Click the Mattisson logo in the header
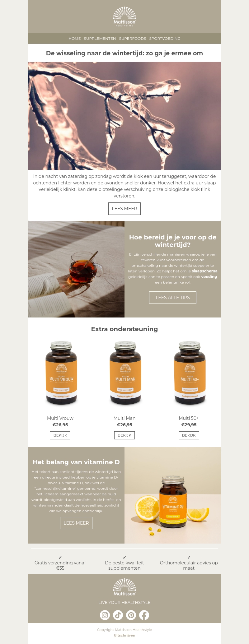 [x=125, y=17]
